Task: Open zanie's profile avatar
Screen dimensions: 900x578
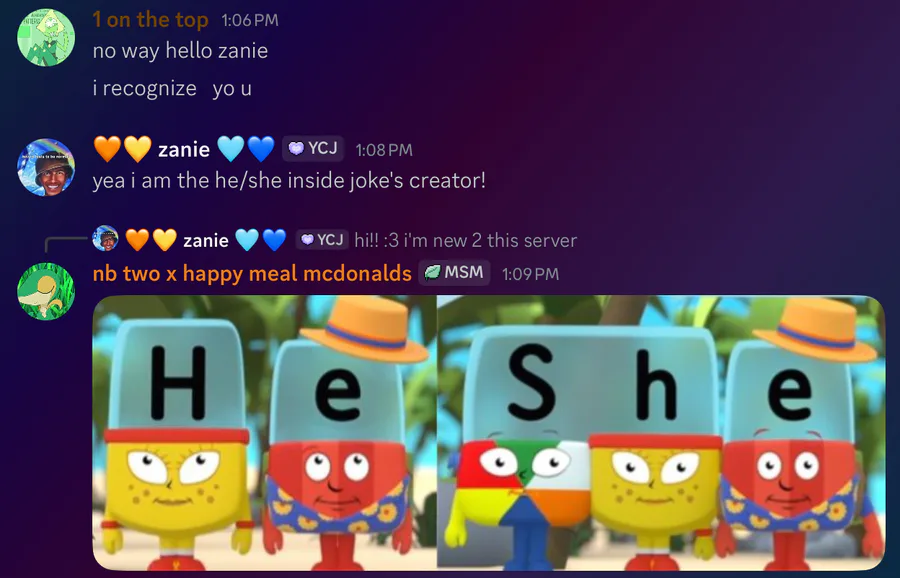Action: tap(46, 167)
